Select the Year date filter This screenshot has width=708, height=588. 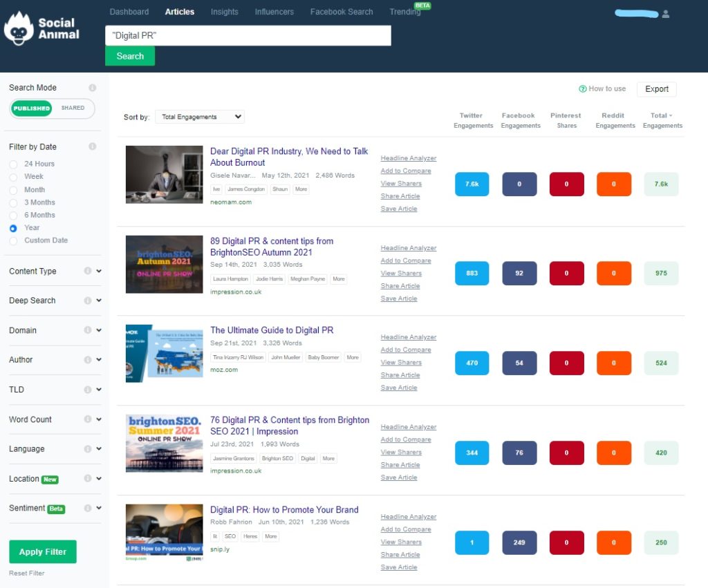14,228
